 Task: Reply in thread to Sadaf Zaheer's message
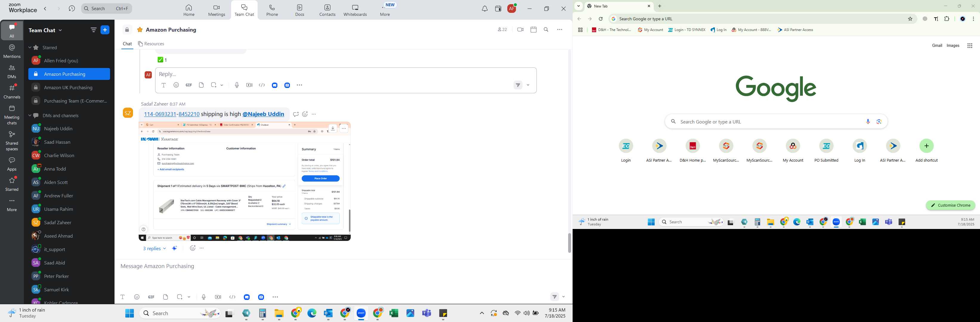[x=296, y=114]
